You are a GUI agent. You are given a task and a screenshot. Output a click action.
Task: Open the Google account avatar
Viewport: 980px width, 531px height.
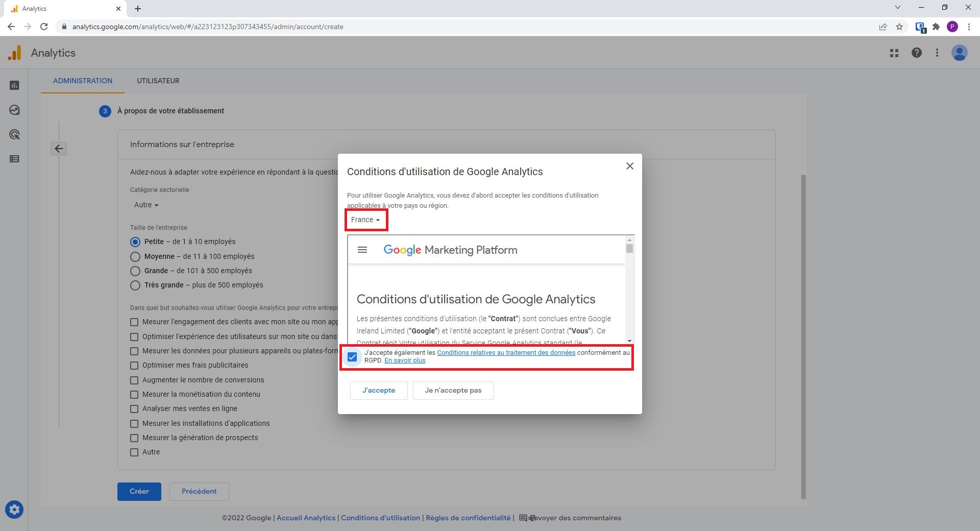click(x=960, y=53)
